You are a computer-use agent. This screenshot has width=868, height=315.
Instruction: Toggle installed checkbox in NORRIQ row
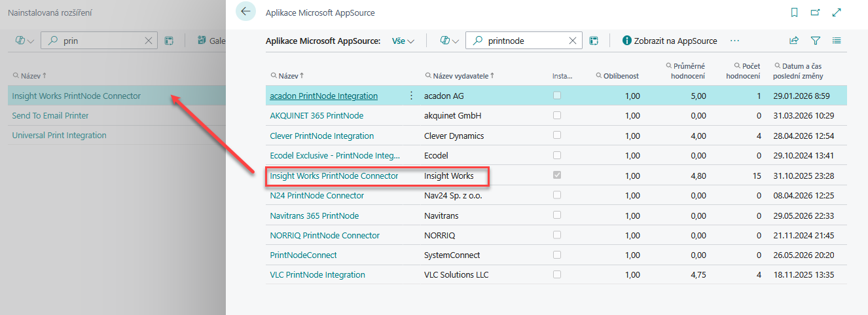pos(557,235)
